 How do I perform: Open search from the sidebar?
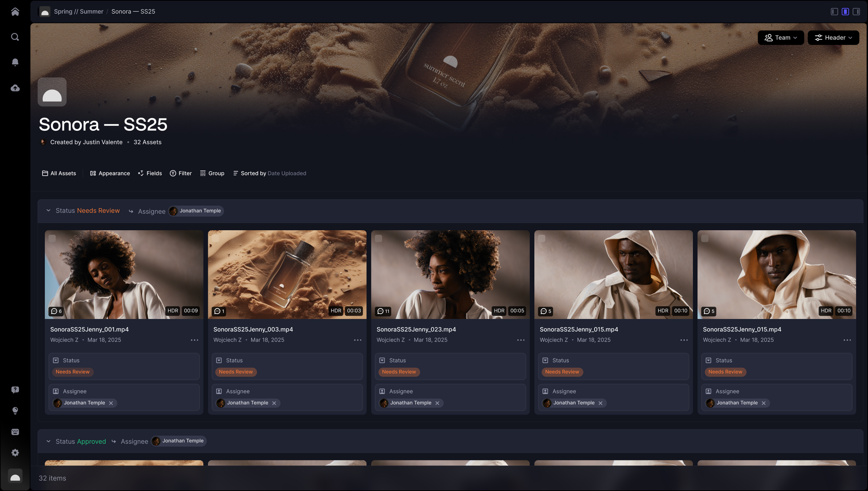pos(15,37)
